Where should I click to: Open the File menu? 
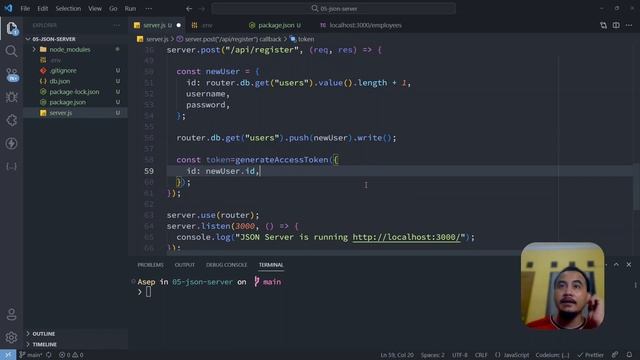(x=25, y=9)
